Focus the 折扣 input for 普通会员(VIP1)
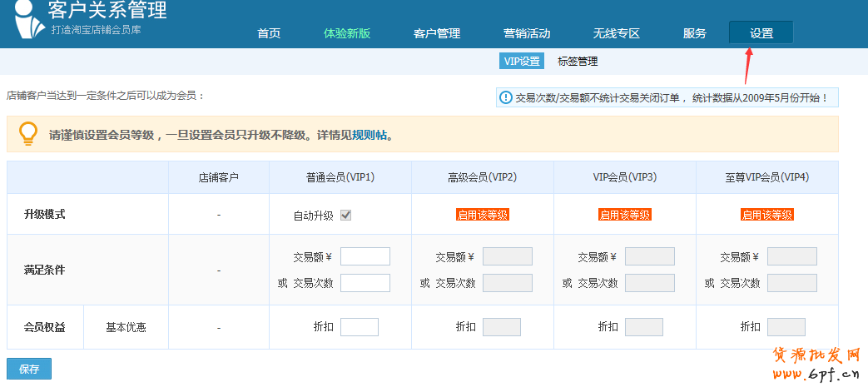 click(x=359, y=327)
